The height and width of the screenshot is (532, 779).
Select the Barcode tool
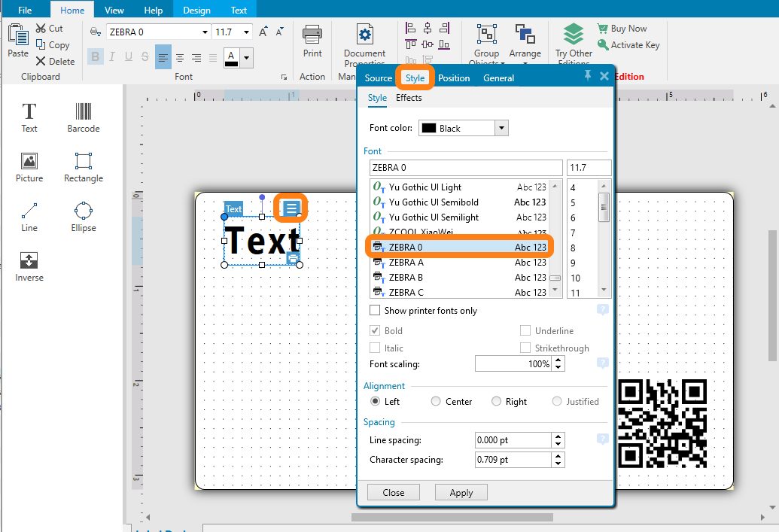[83, 118]
